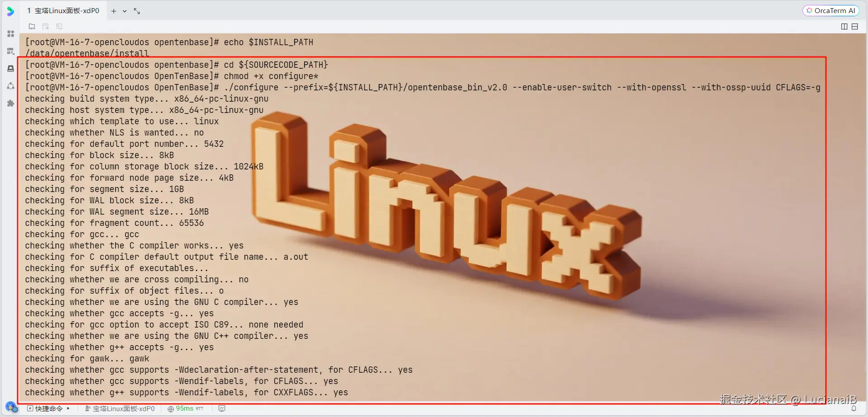This screenshot has width=868, height=417.
Task: Open the apps grid in the sidebar
Action: tap(11, 34)
